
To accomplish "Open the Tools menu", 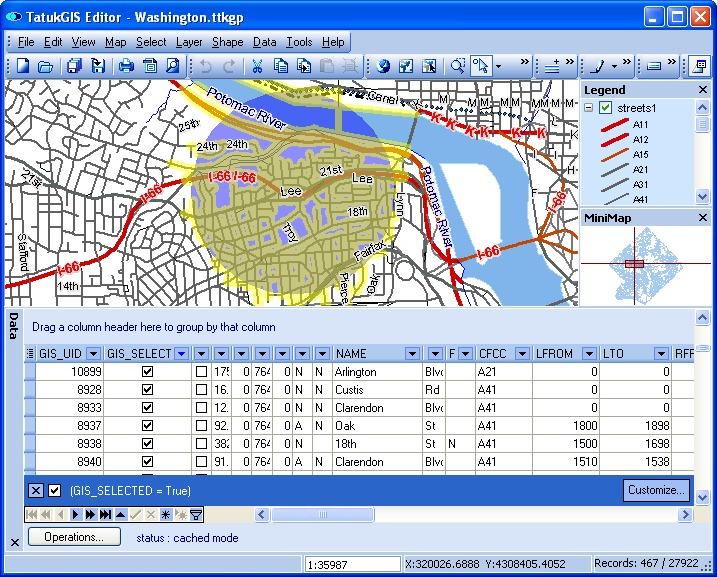I will pyautogui.click(x=299, y=42).
